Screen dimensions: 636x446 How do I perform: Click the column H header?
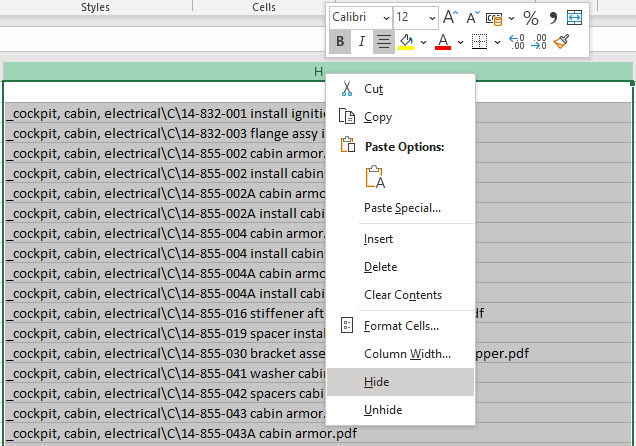pyautogui.click(x=318, y=71)
